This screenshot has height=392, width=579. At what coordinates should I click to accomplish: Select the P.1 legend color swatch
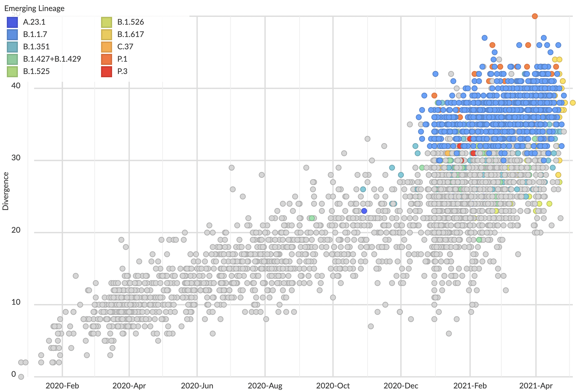tap(107, 59)
